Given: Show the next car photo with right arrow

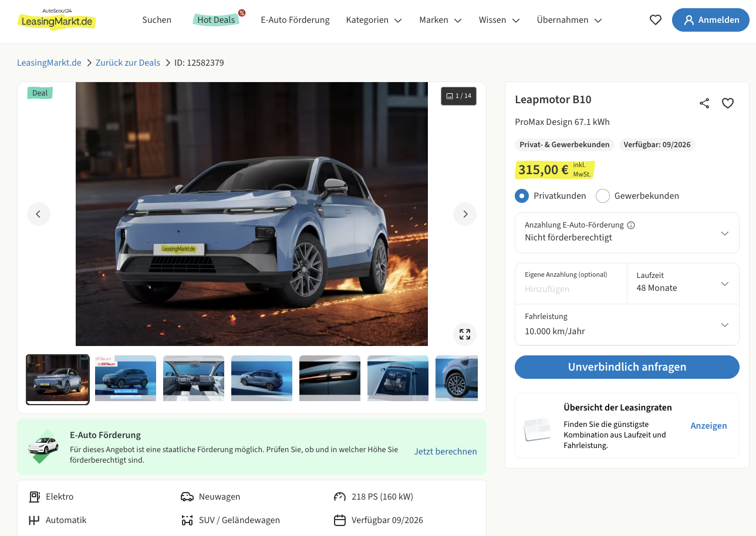Looking at the screenshot, I should [x=465, y=214].
